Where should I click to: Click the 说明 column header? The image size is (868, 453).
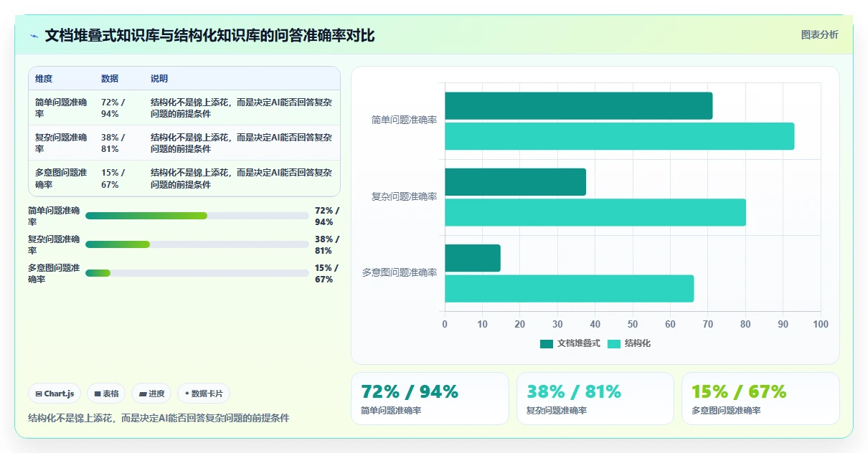click(159, 79)
